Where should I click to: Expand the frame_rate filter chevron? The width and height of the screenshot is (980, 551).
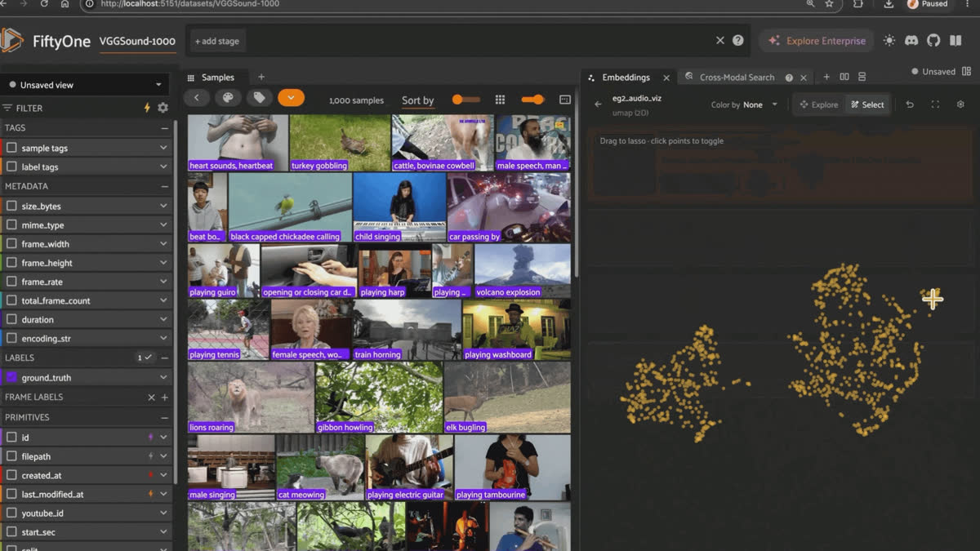pos(163,282)
